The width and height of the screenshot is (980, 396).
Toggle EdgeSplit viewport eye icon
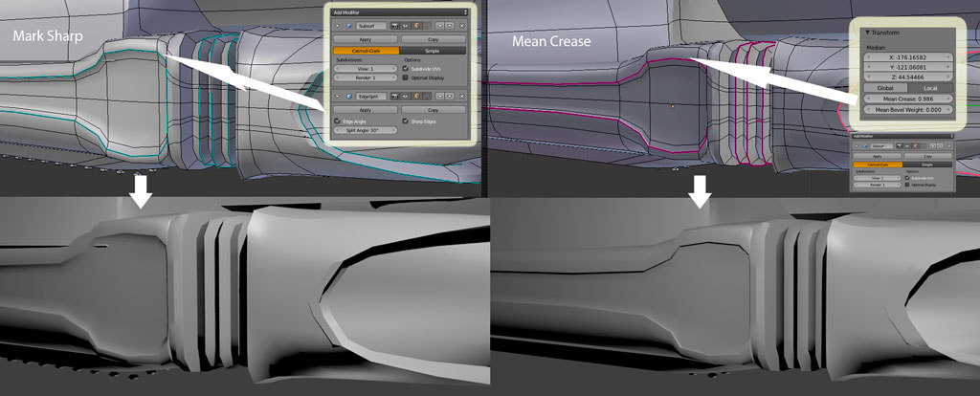coord(405,97)
